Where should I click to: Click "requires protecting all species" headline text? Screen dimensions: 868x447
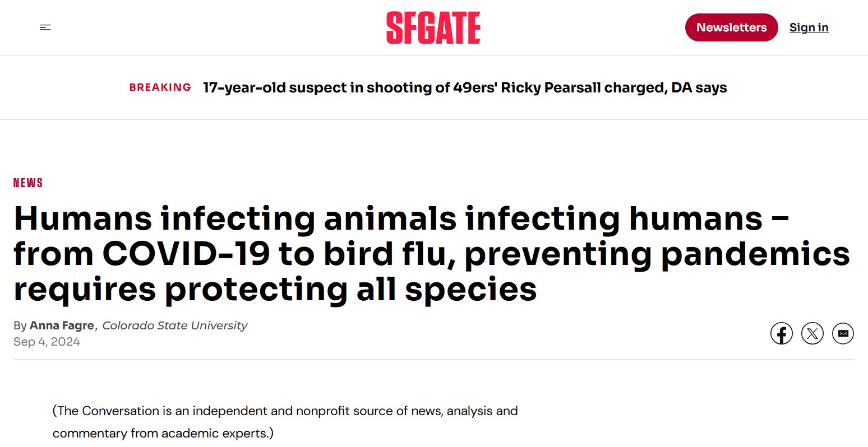(275, 290)
